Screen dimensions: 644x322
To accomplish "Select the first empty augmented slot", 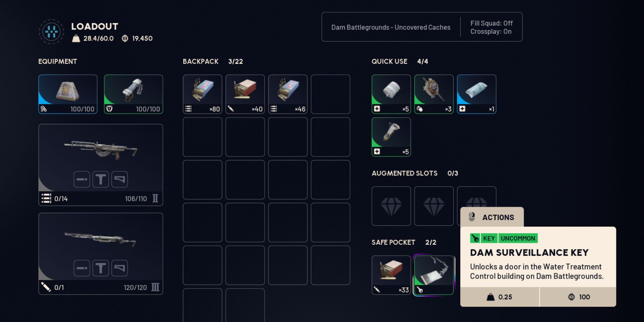I will coord(391,206).
